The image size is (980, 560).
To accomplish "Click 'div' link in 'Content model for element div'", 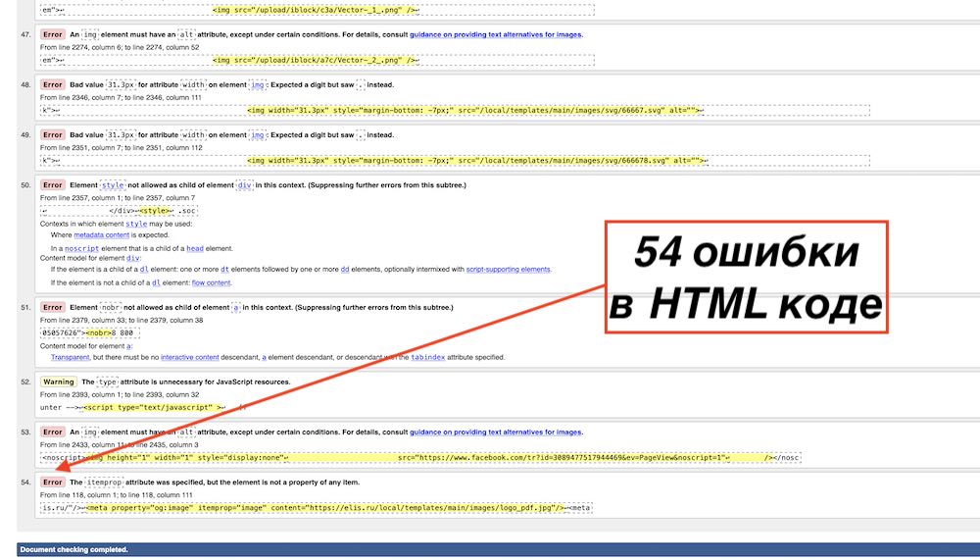I will point(132,258).
